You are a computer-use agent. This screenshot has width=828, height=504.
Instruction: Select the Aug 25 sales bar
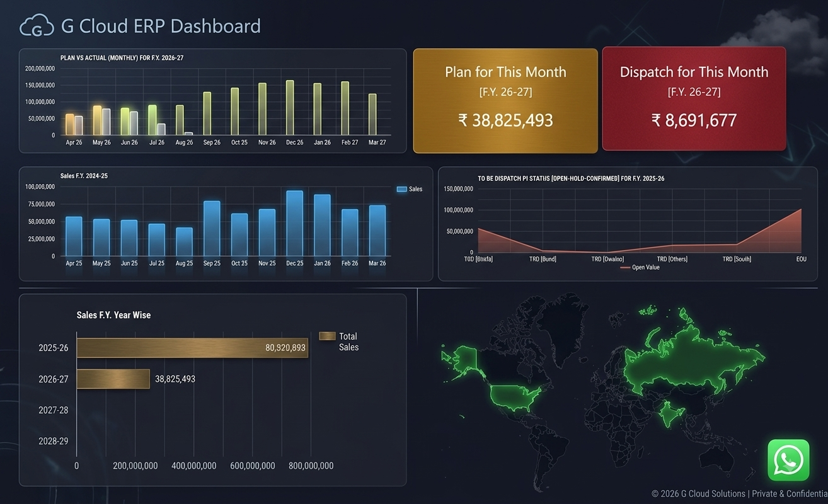point(184,242)
